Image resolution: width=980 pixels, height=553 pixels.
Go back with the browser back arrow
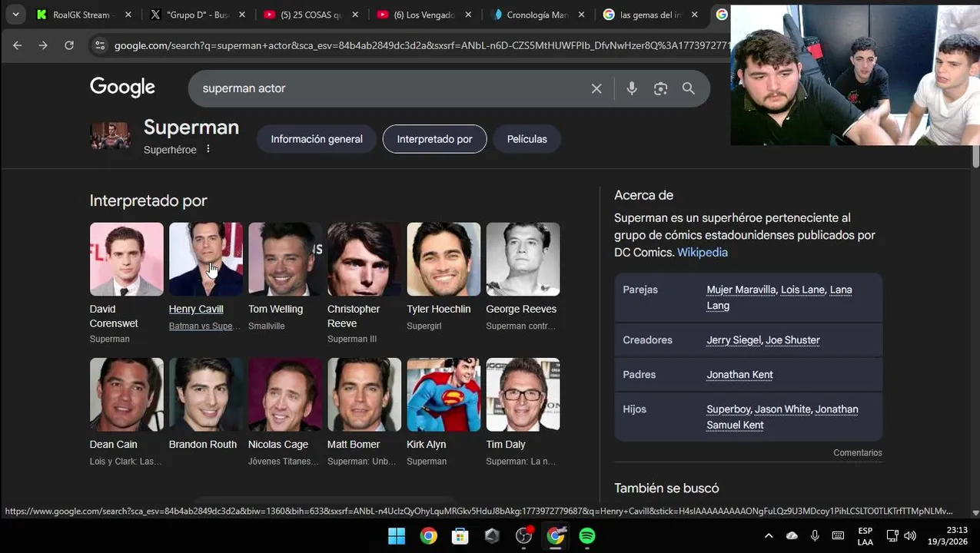point(17,45)
